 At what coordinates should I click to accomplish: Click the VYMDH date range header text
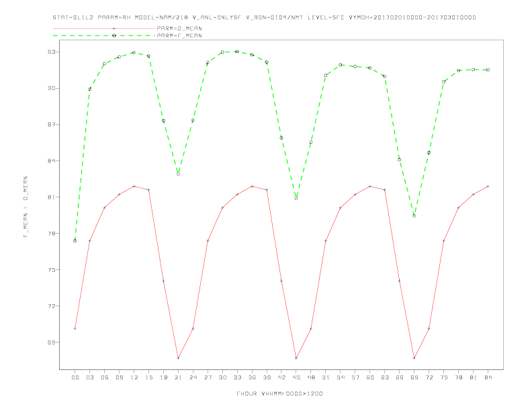tap(412, 17)
